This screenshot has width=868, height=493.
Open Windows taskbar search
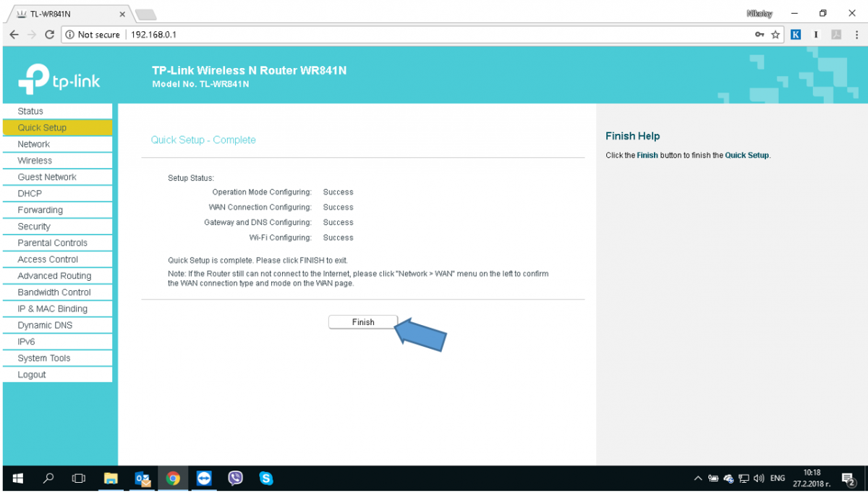(48, 479)
